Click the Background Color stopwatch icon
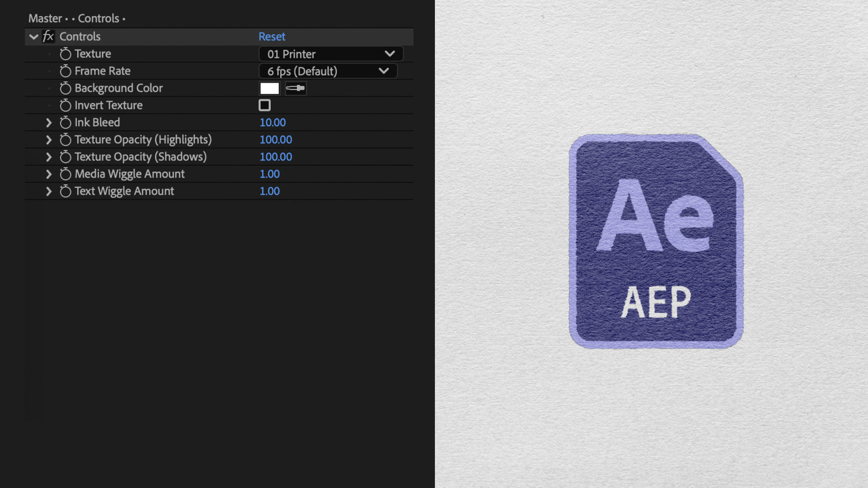Image resolution: width=868 pixels, height=488 pixels. pyautogui.click(x=65, y=88)
